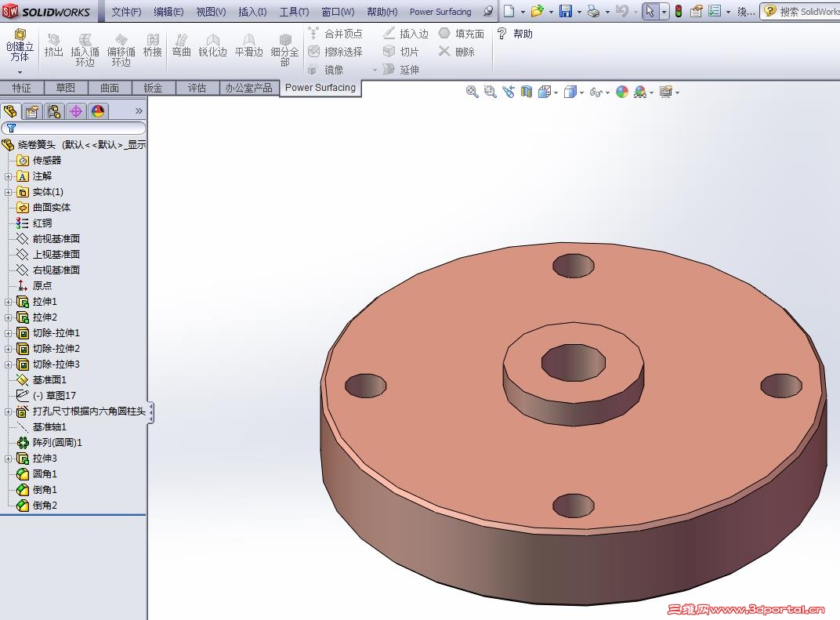
Task: Click the Delete (删除) command
Action: (x=456, y=52)
